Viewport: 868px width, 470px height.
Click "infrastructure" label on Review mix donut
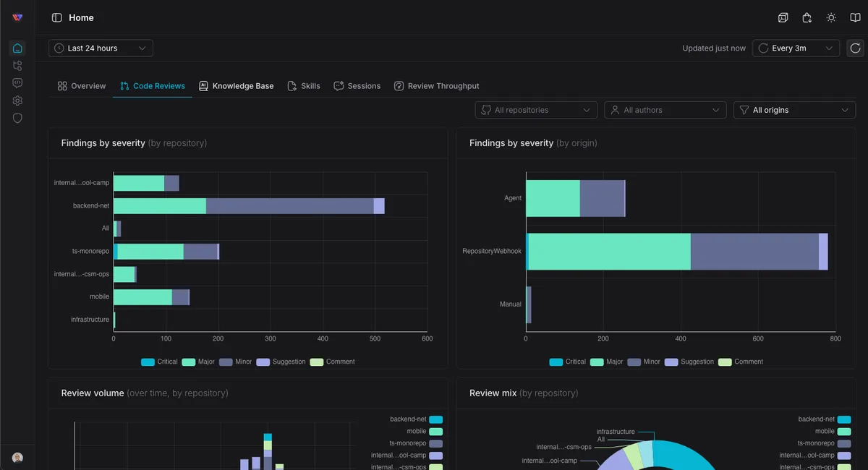[616, 432]
